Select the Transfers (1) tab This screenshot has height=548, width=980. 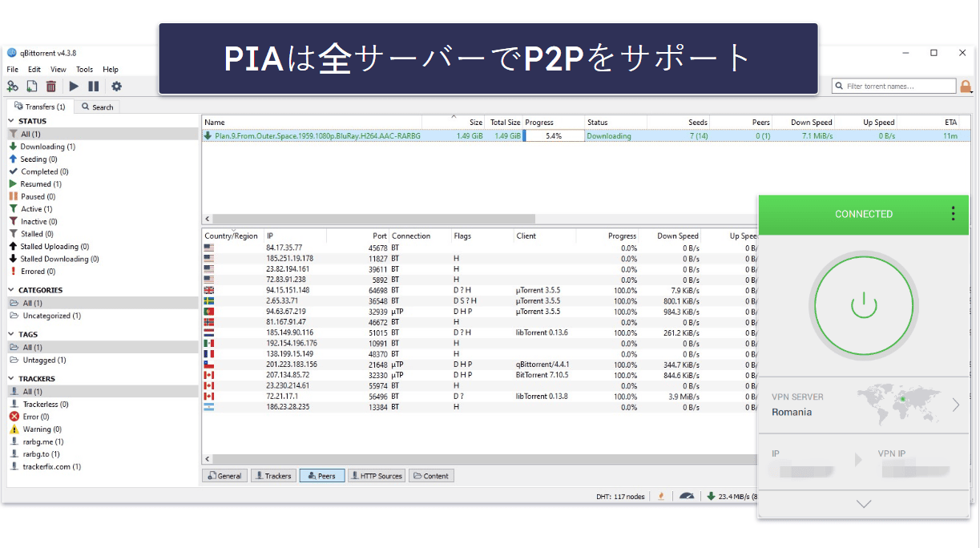point(40,106)
